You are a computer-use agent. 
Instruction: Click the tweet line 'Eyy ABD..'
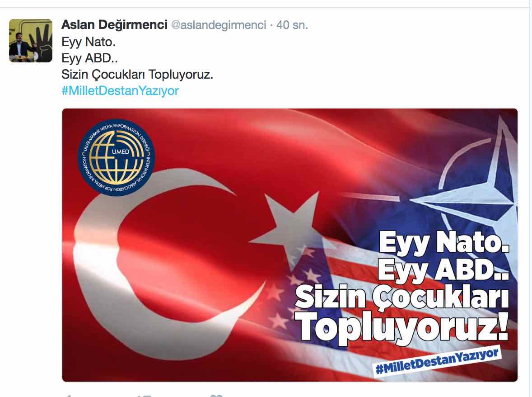(89, 58)
